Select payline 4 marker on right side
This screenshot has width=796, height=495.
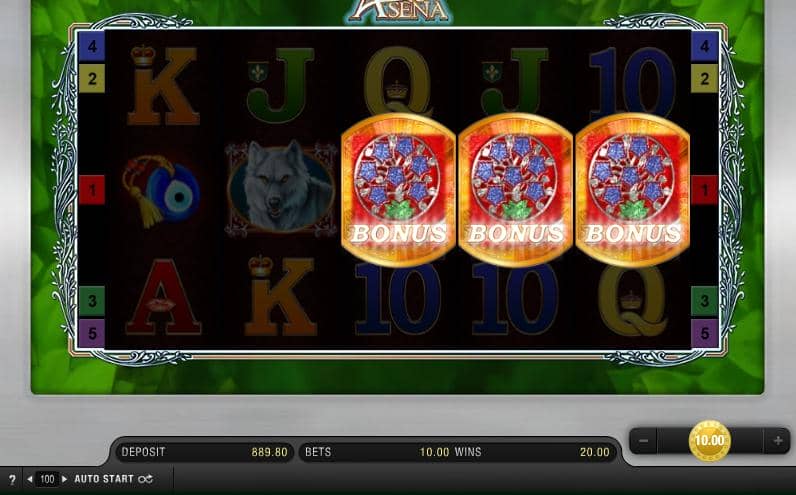click(x=705, y=47)
